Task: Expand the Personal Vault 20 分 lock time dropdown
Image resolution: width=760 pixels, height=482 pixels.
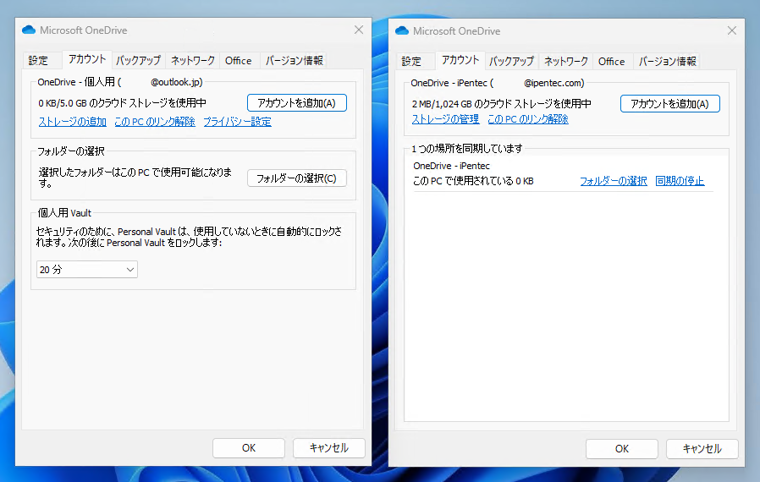Action: click(87, 270)
